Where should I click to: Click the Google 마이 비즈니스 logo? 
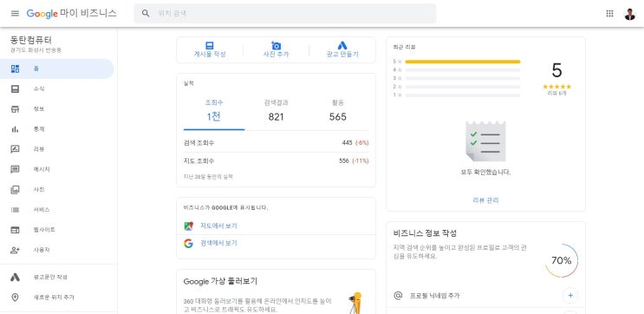click(71, 13)
